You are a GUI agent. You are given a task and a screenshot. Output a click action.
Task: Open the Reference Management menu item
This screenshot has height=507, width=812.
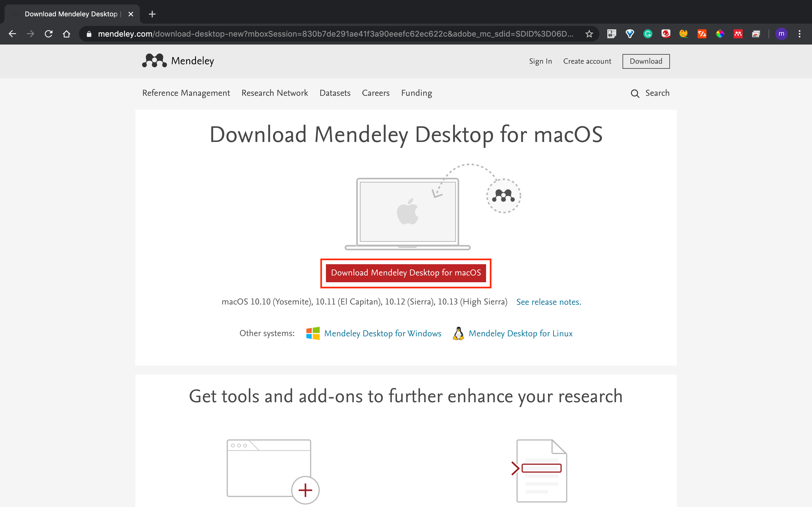[186, 93]
